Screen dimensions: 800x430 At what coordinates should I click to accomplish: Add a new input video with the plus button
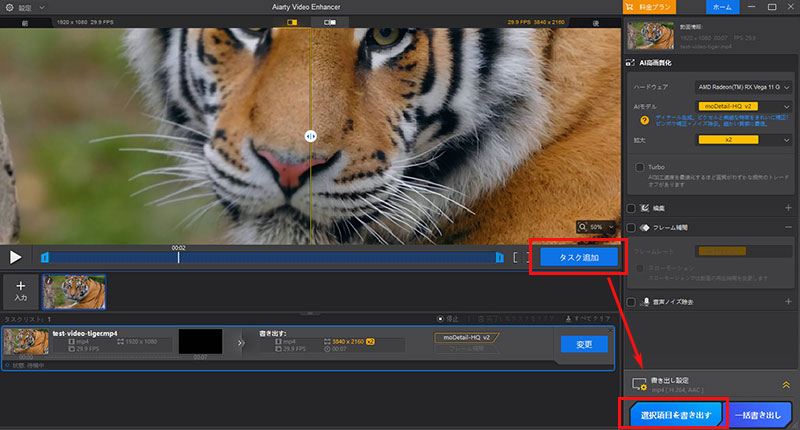pos(20,291)
